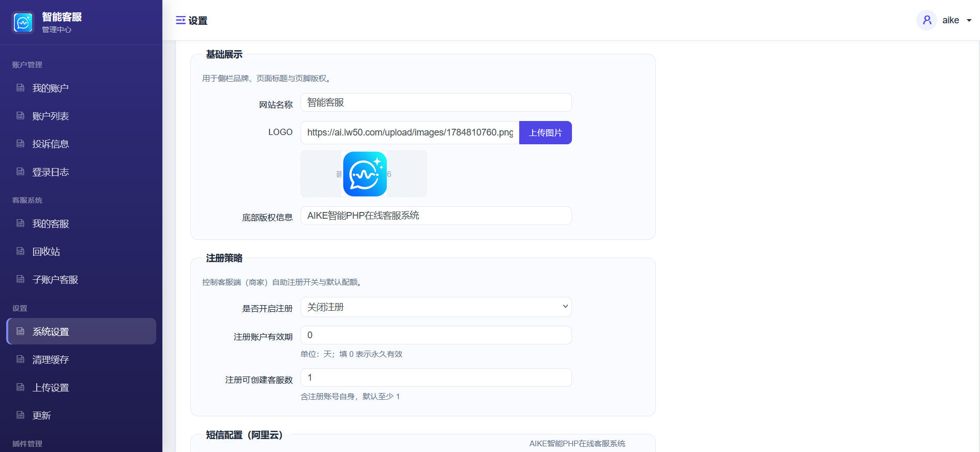Click the document icon beside 账户列表
The height and width of the screenshot is (452, 980).
tap(21, 116)
